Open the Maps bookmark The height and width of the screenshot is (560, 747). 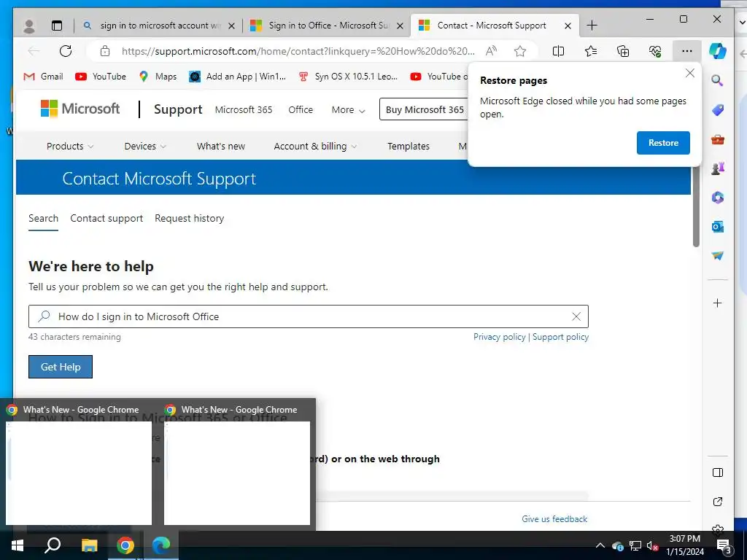pyautogui.click(x=158, y=77)
